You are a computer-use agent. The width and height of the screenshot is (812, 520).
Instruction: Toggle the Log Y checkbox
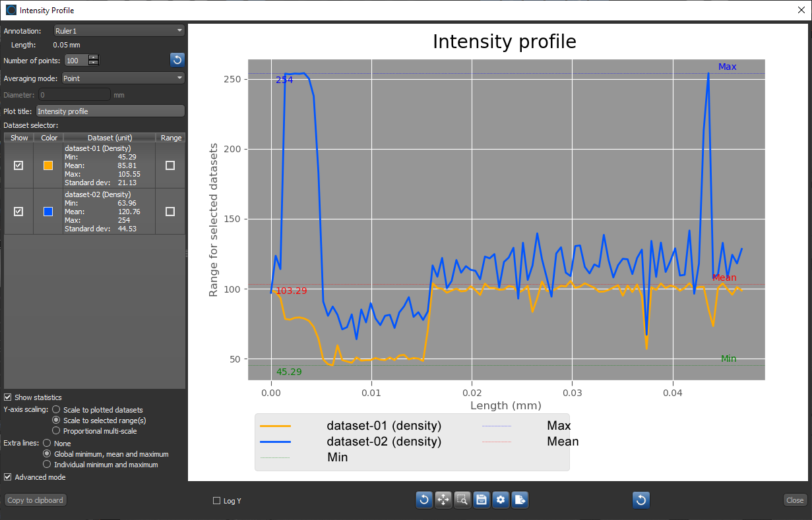click(217, 501)
